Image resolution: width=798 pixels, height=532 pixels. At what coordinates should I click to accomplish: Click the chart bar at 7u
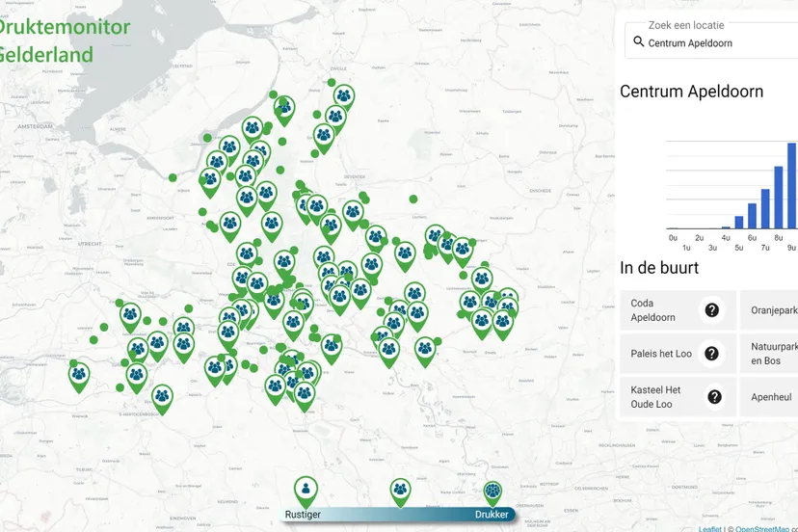[765, 209]
